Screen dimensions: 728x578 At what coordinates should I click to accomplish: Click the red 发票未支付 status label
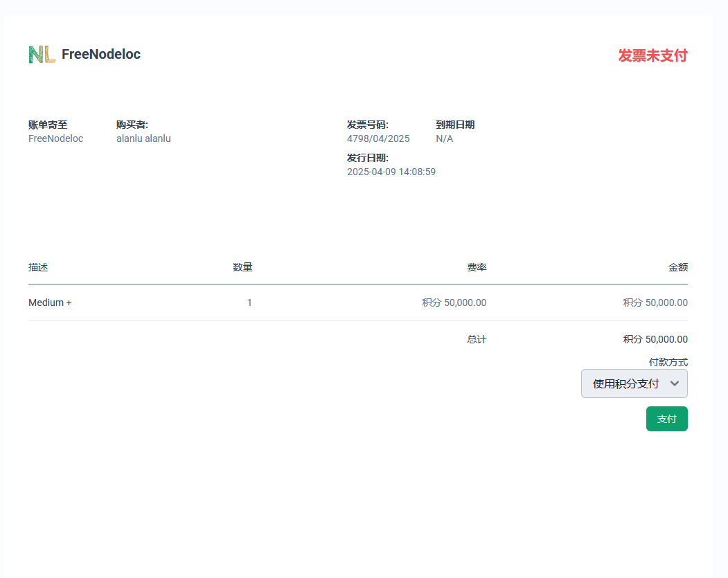pos(652,55)
